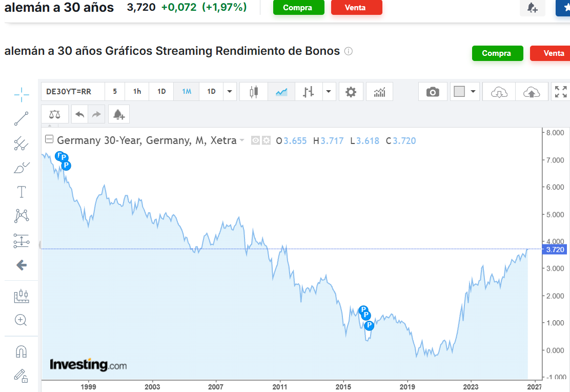
Task: Click the 3.720 current price label
Action: tap(555, 250)
